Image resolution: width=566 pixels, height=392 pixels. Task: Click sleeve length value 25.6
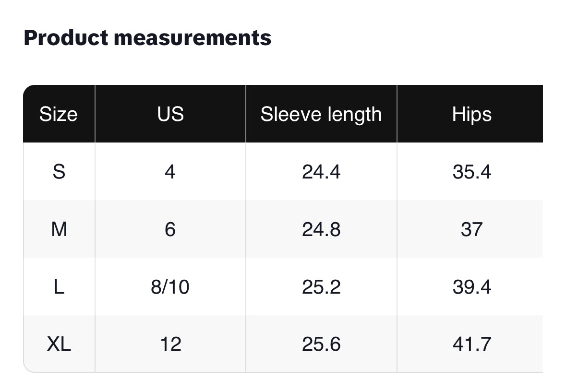tap(321, 344)
